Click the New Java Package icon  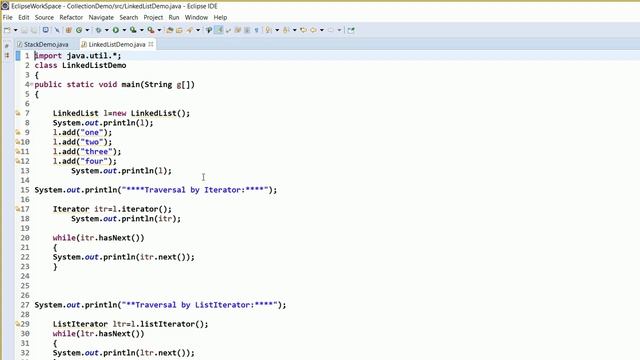tap(68, 30)
